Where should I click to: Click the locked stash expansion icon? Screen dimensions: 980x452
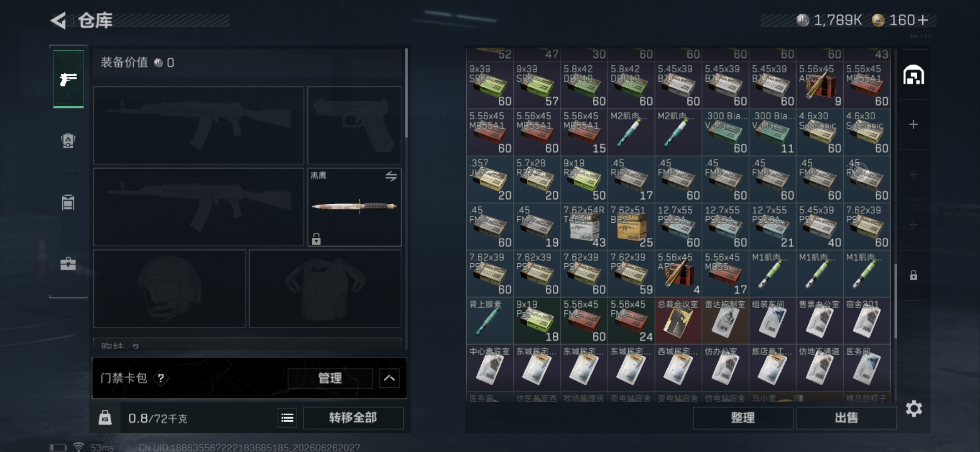pos(914,275)
